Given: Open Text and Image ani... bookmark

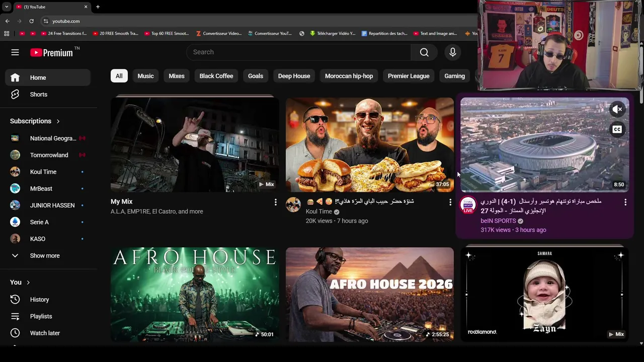Looking at the screenshot, I should tap(436, 34).
